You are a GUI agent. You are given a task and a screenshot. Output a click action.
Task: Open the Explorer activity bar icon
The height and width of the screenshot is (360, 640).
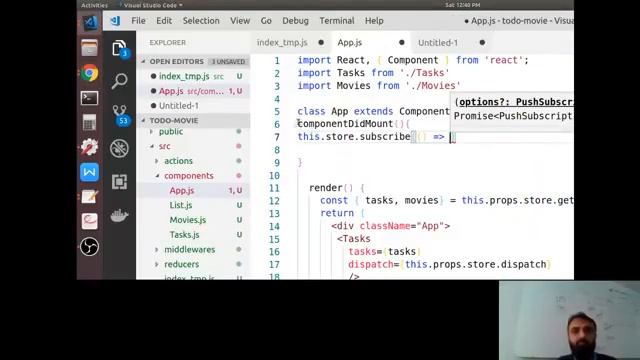pyautogui.click(x=119, y=49)
